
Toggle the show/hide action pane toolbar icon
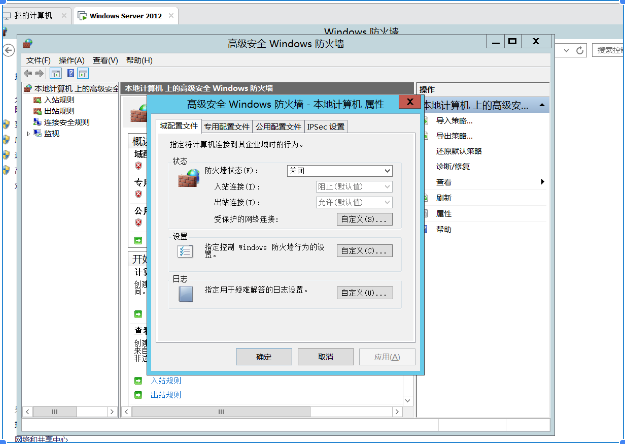click(x=83, y=73)
